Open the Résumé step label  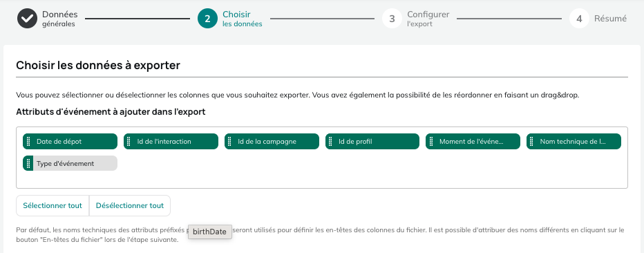point(610,19)
